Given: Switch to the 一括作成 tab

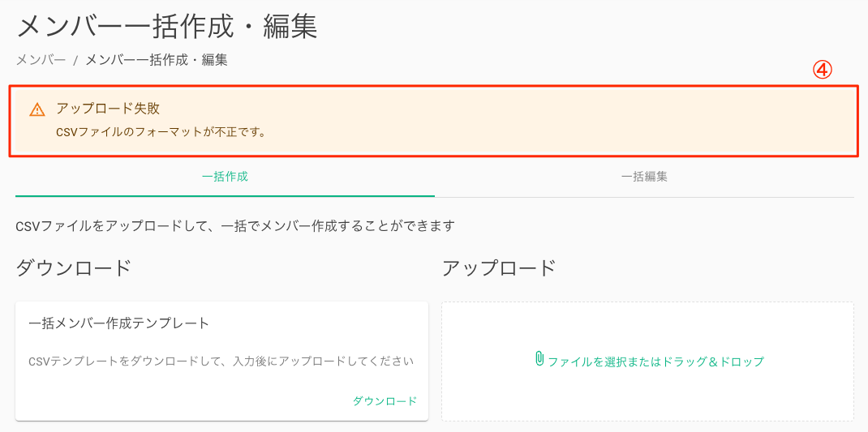Looking at the screenshot, I should pyautogui.click(x=225, y=177).
